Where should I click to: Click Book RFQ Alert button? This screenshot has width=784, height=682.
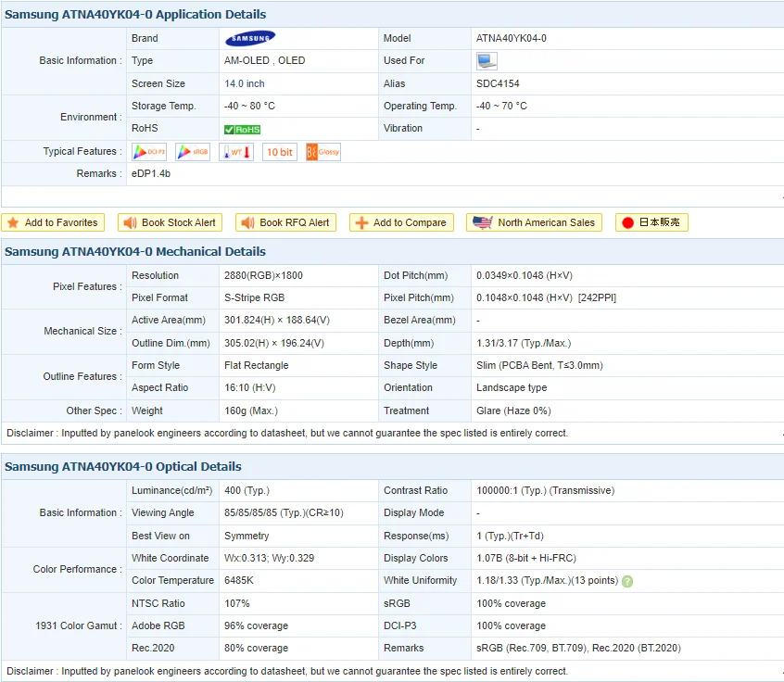(286, 222)
